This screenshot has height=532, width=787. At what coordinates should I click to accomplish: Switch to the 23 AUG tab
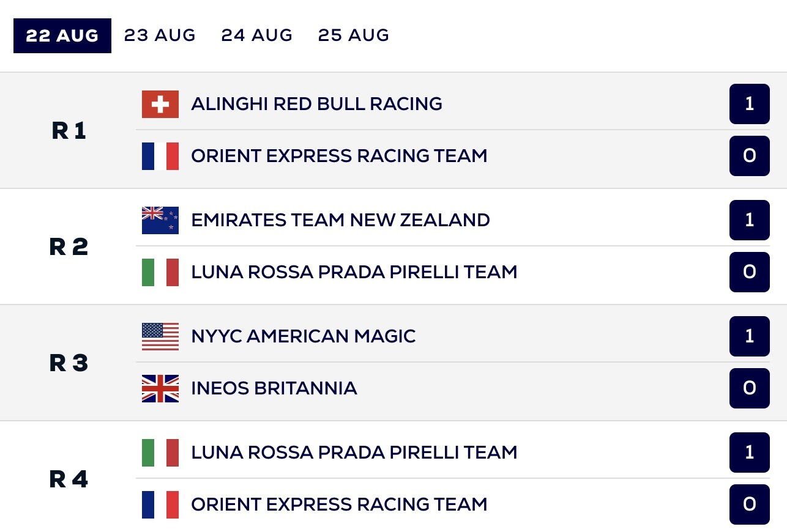click(x=160, y=35)
